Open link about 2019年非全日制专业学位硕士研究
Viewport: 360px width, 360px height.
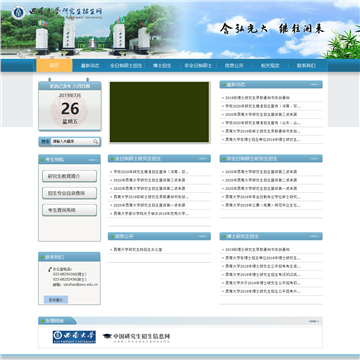click(263, 197)
